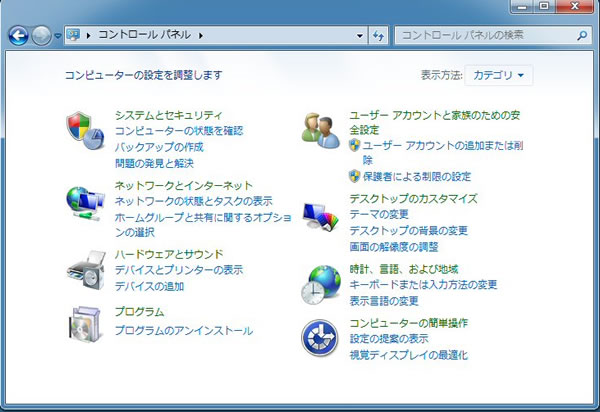The image size is (600, 412).
Task: Open 設定の提案の表示 link
Action: [x=389, y=339]
